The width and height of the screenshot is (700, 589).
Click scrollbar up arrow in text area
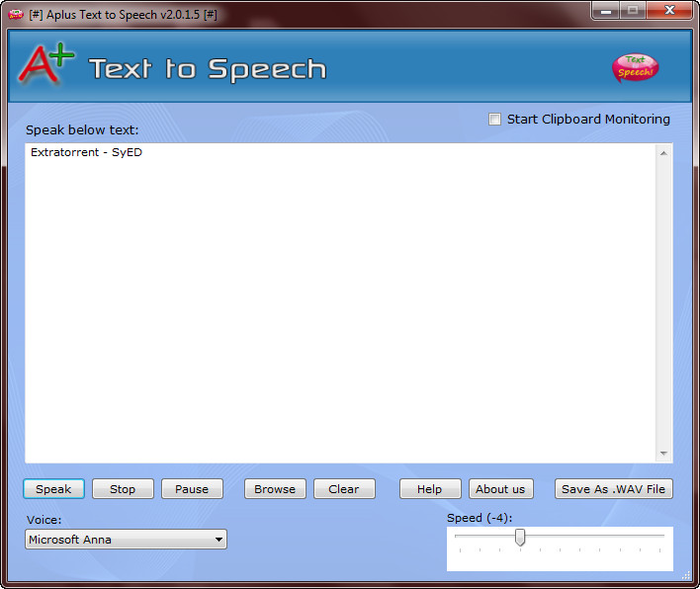pyautogui.click(x=663, y=153)
